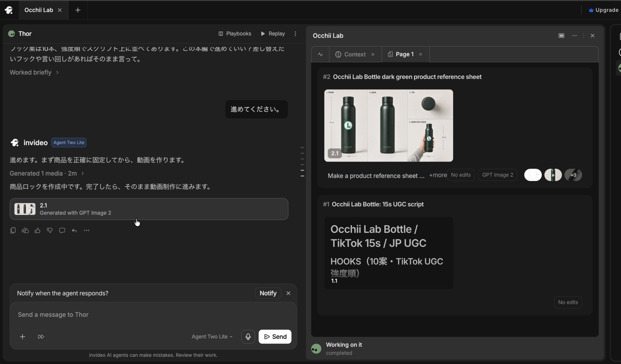Send the message

tap(275, 337)
